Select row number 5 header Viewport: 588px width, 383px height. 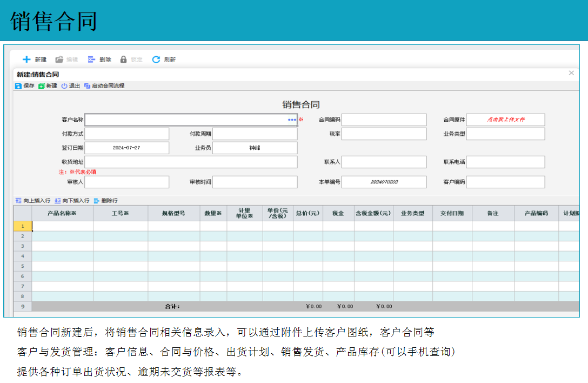point(23,266)
